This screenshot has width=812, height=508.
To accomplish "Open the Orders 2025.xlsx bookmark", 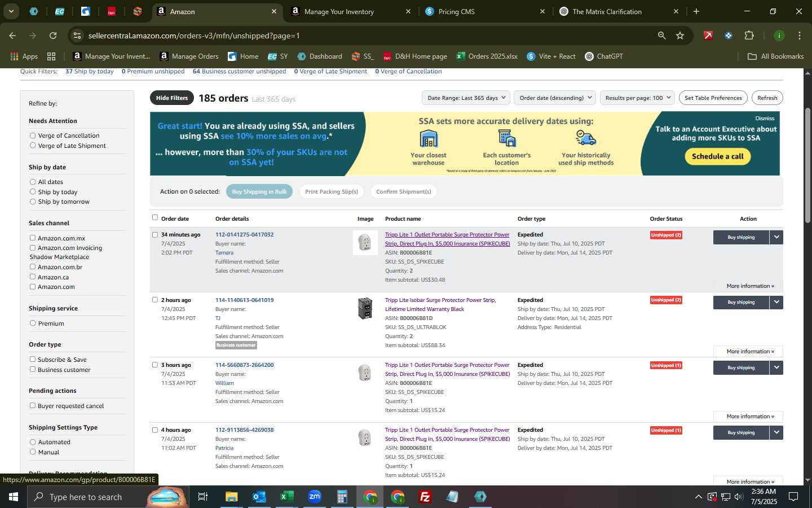I will (487, 56).
